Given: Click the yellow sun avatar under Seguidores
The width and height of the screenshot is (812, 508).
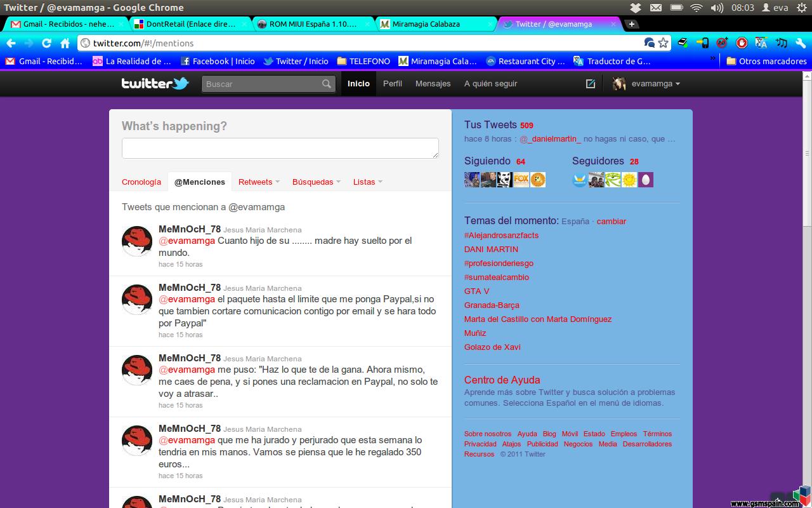Looking at the screenshot, I should (629, 180).
